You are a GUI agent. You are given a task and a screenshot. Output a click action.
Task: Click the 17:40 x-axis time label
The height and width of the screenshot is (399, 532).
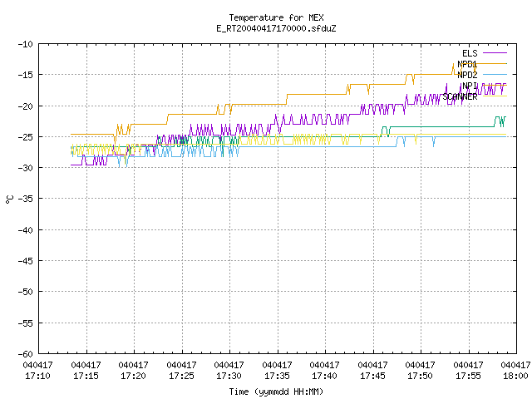[x=325, y=376]
